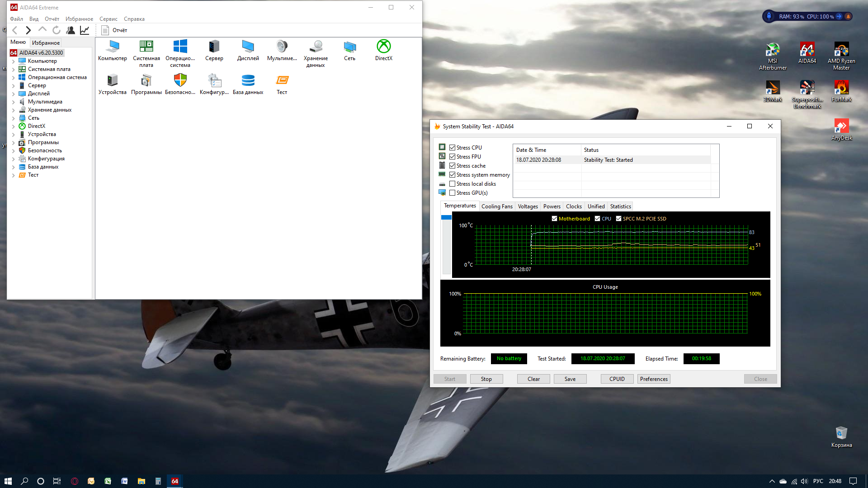Switch to the Cooling Fans tab
This screenshot has height=488, width=868.
pos(496,206)
